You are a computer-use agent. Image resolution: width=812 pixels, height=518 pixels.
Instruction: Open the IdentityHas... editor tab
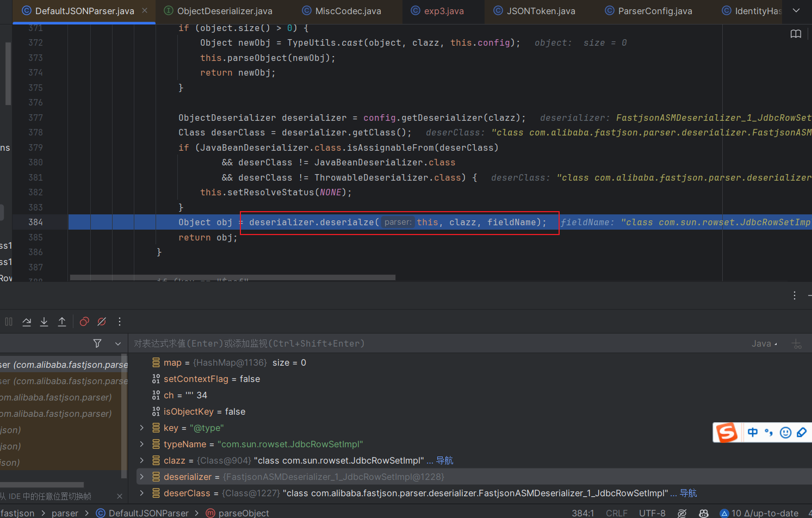751,11
